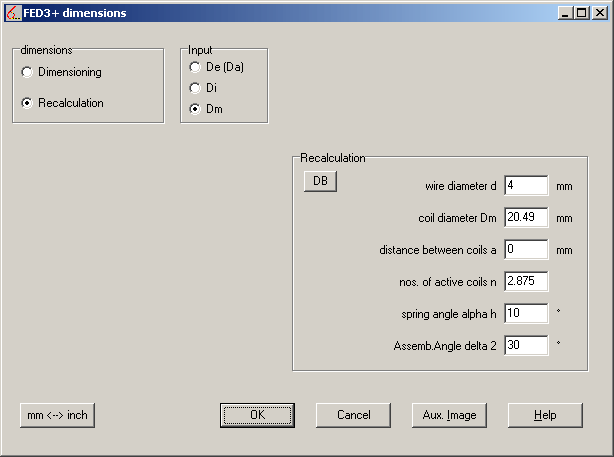
Task: Click the distance between coils a field
Action: (x=526, y=250)
